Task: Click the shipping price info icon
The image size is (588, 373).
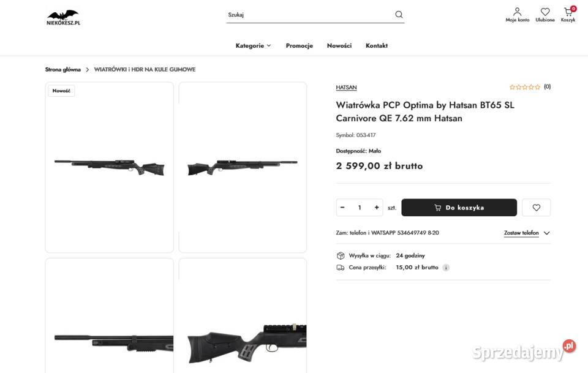Action: [446, 268]
